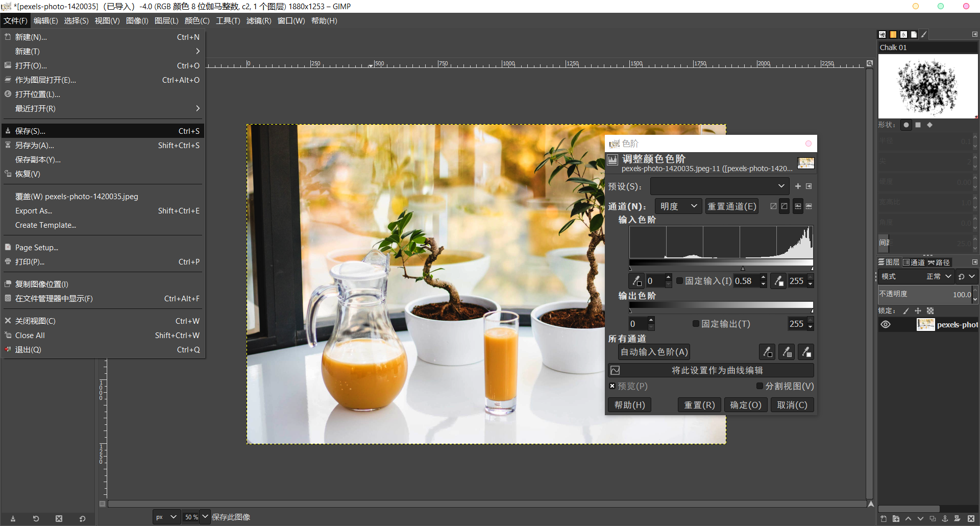Select the diamond brush shape

click(929, 125)
